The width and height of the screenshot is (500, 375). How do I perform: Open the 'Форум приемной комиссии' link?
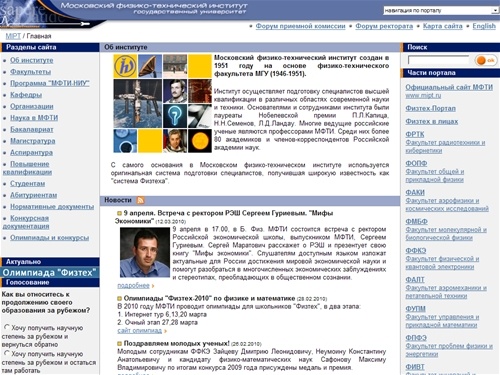300,26
